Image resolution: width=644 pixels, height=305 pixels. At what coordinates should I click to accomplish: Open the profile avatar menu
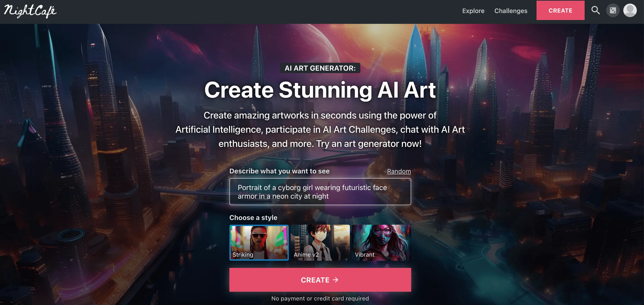[x=630, y=11]
